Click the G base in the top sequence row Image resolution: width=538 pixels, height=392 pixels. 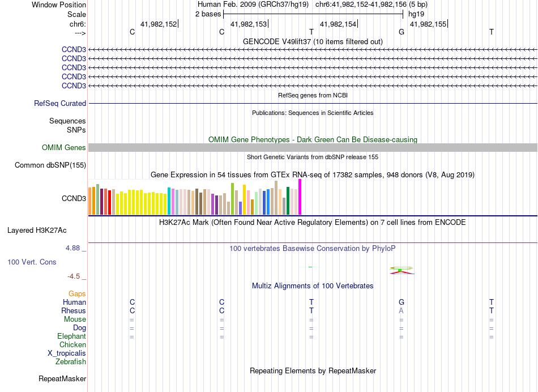[402, 32]
